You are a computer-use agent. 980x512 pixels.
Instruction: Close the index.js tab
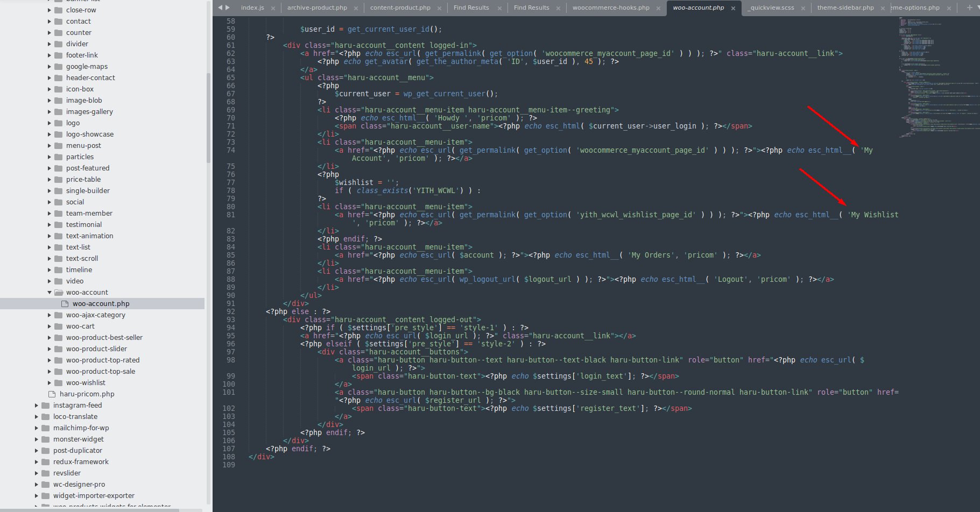pyautogui.click(x=273, y=8)
